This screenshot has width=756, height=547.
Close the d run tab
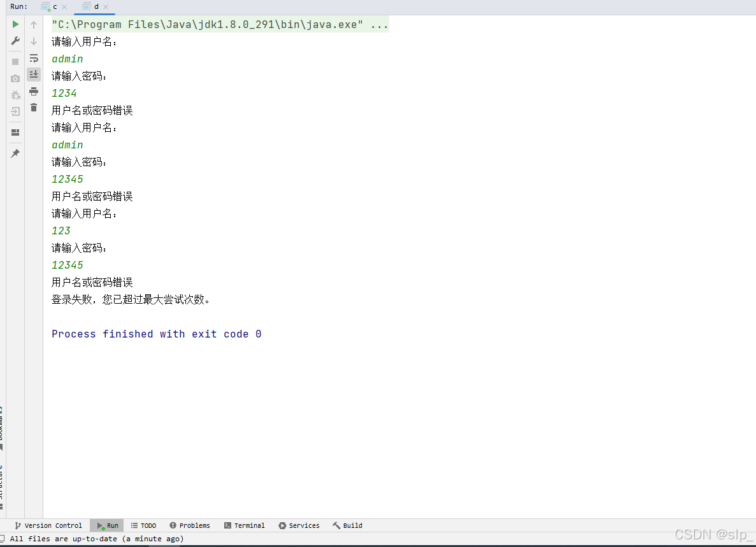pyautogui.click(x=106, y=7)
